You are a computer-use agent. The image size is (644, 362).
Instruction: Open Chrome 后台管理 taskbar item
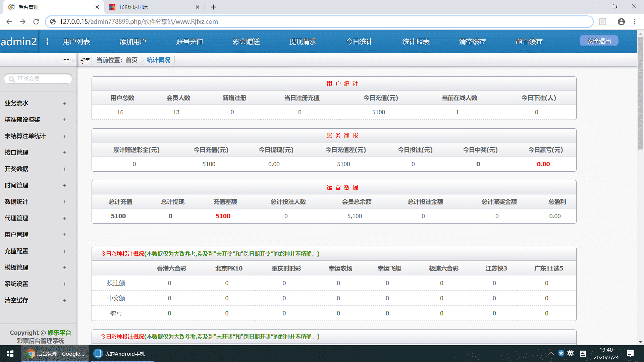[55, 354]
